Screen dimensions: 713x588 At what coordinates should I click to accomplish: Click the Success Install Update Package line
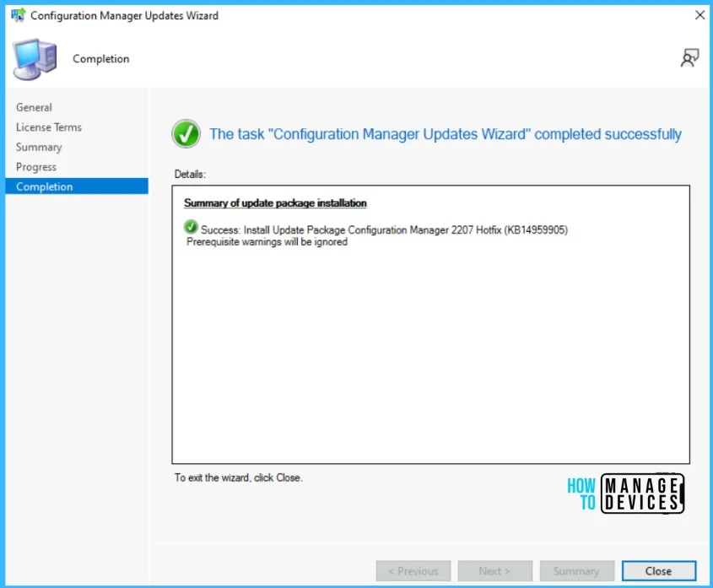pos(384,229)
